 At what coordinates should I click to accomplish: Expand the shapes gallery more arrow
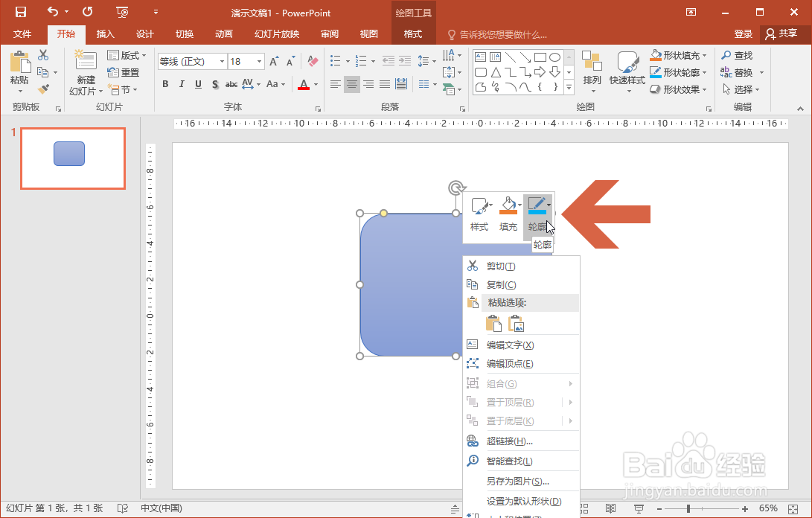coord(569,88)
